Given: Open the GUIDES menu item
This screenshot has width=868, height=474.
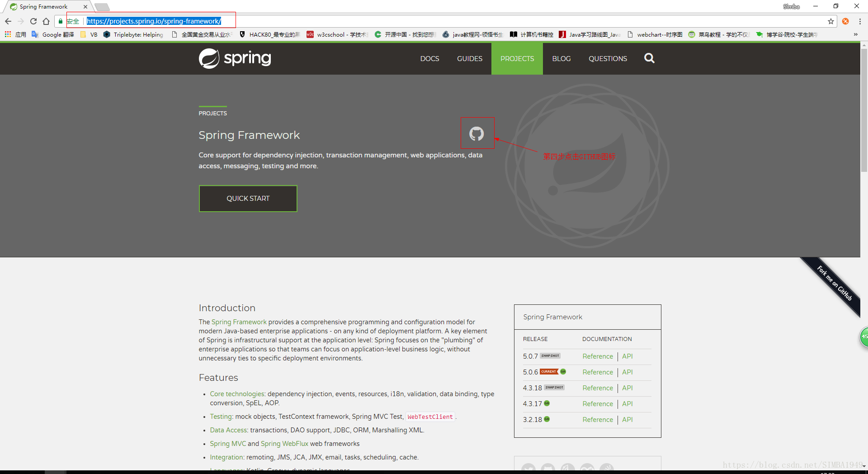Looking at the screenshot, I should (x=470, y=59).
